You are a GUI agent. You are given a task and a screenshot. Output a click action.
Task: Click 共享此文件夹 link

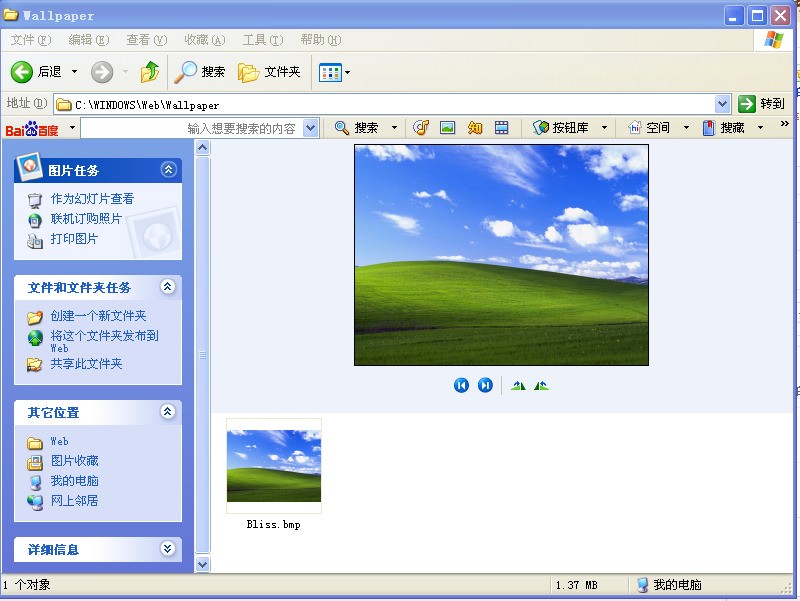(x=86, y=364)
